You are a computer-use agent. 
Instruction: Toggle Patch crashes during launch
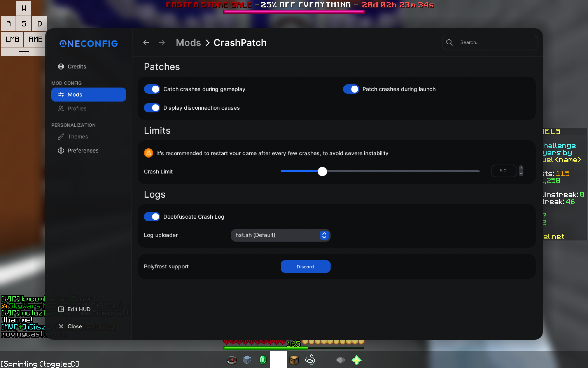coord(351,89)
